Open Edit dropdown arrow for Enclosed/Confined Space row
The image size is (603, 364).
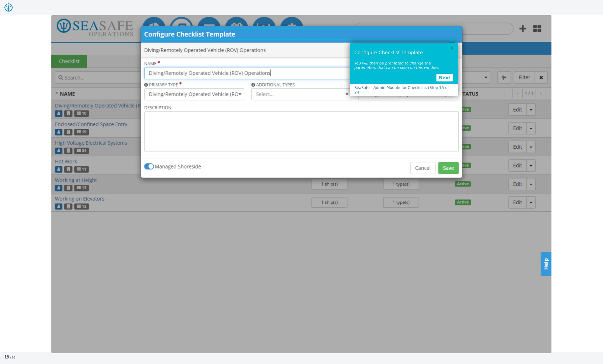tap(531, 128)
